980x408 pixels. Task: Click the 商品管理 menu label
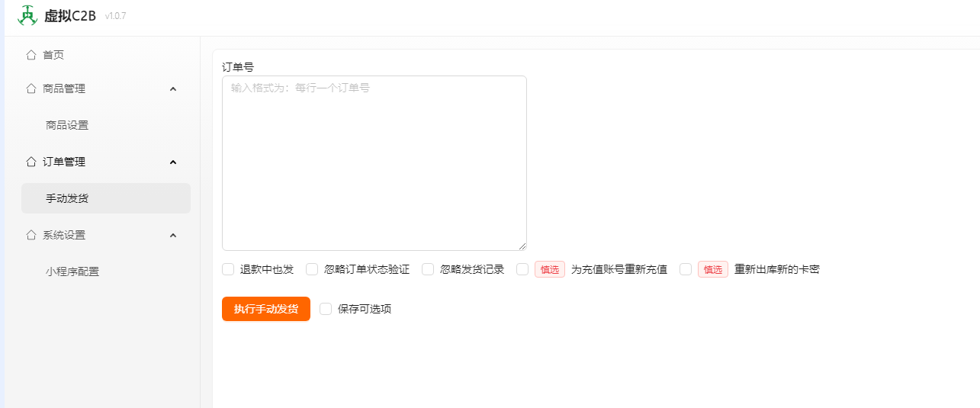tap(64, 88)
